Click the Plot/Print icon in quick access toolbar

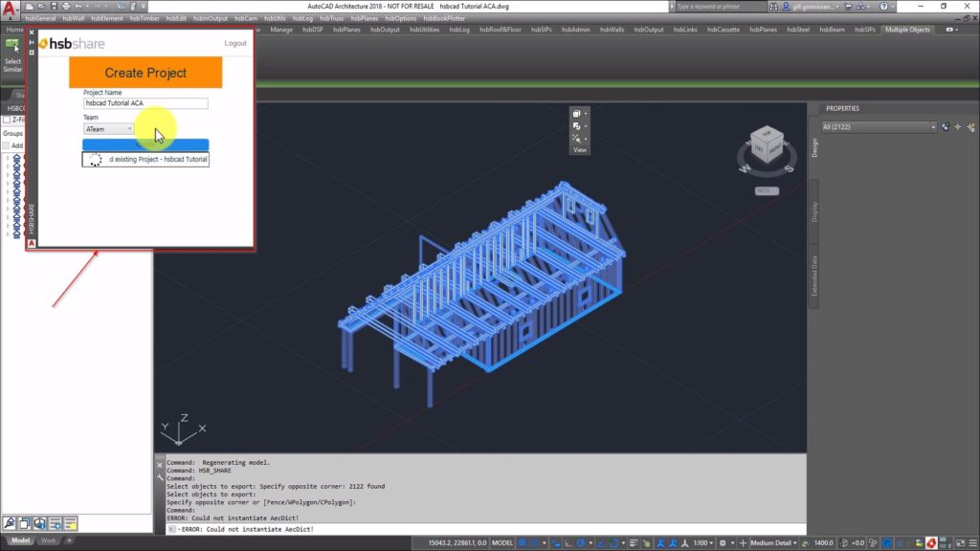pyautogui.click(x=66, y=7)
